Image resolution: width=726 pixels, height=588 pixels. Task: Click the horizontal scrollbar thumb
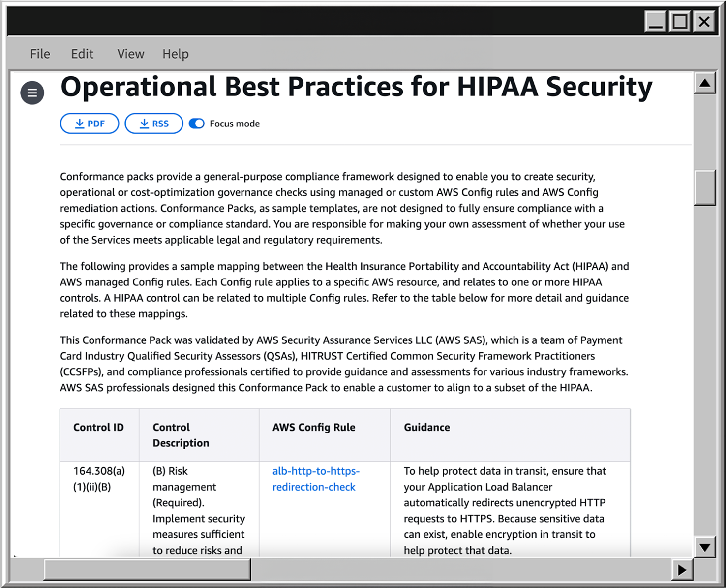pyautogui.click(x=147, y=570)
